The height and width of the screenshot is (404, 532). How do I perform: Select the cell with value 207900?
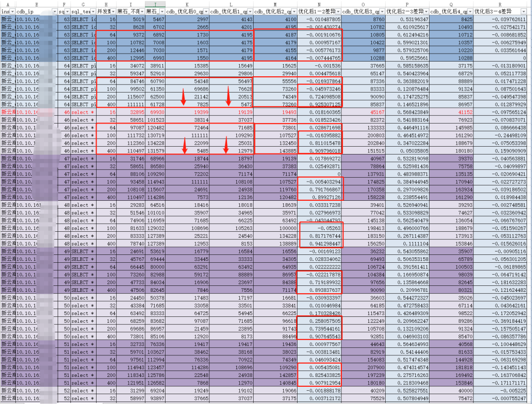[364, 368]
